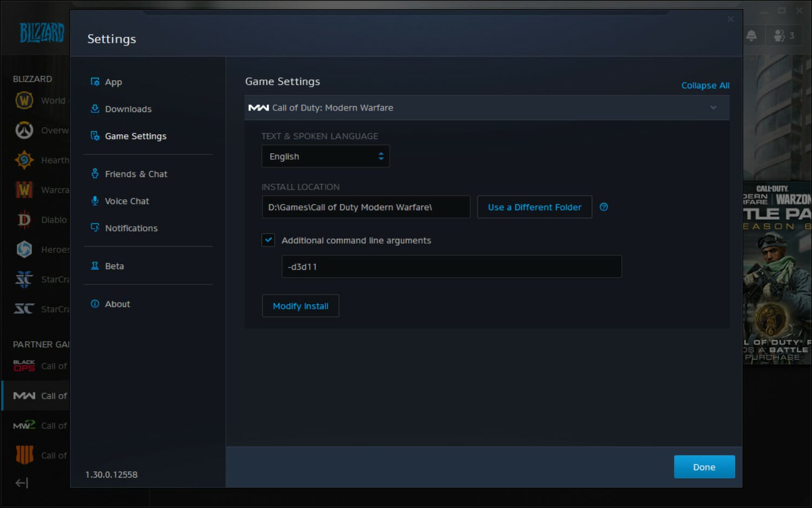Image resolution: width=812 pixels, height=508 pixels.
Task: Click the -d3d11 command line arguments field
Action: 451,266
